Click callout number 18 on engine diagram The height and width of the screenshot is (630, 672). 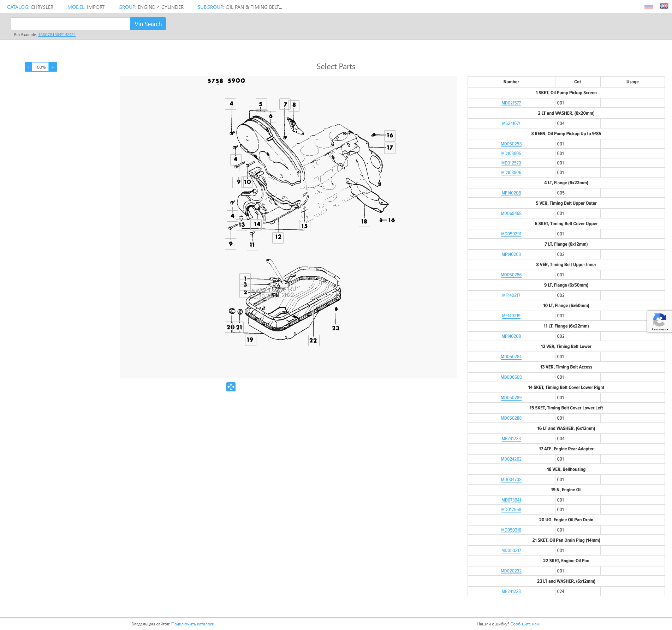(x=364, y=221)
